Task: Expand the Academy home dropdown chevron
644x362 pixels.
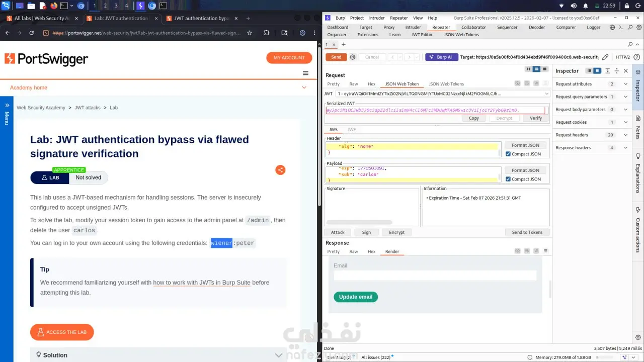Action: (304, 87)
